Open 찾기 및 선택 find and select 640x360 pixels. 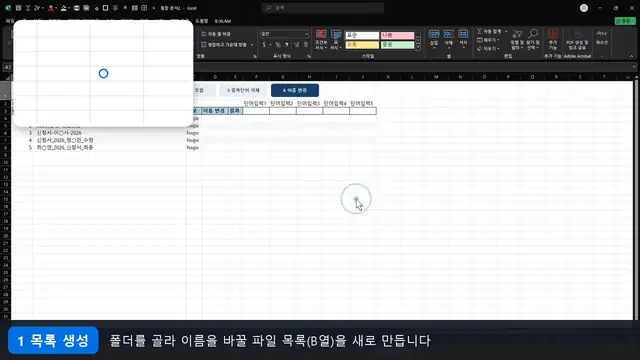[533, 40]
